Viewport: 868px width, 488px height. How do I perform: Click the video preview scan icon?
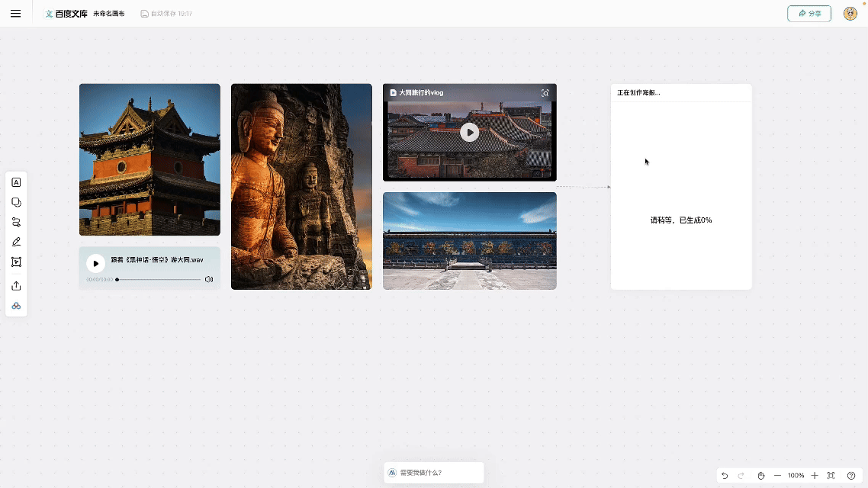point(545,93)
